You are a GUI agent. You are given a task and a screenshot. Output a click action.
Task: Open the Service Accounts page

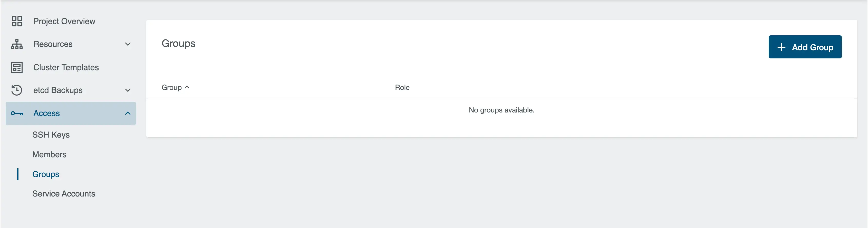64,193
